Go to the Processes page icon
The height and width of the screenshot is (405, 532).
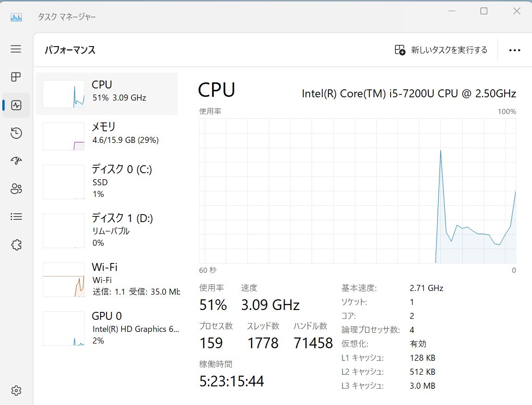click(x=16, y=77)
